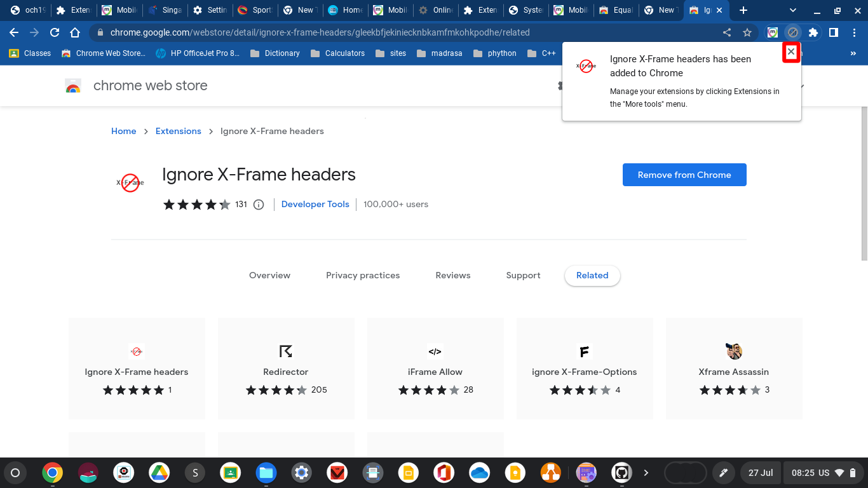This screenshot has width=868, height=488.
Task: Expand the Dictionary bookmark folder
Action: click(275, 53)
